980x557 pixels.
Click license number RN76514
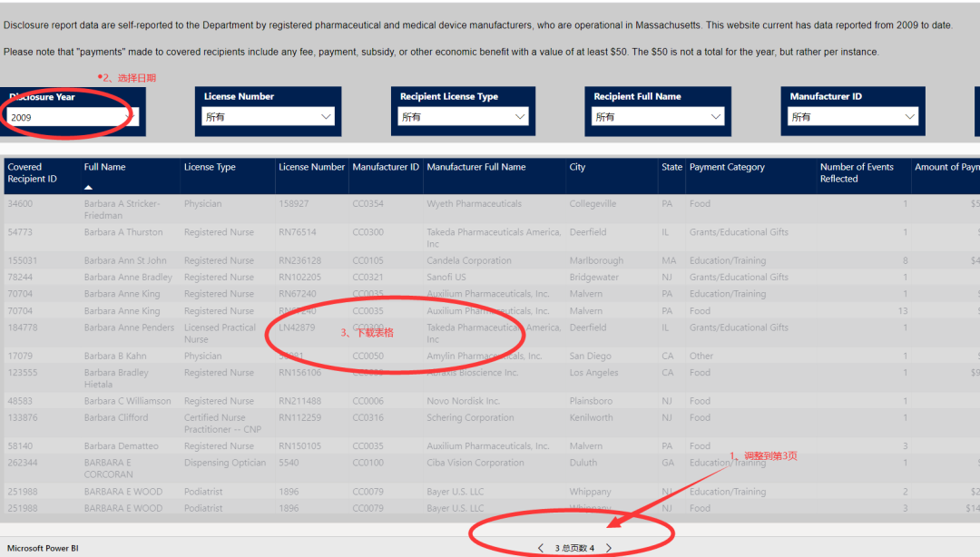click(x=297, y=232)
